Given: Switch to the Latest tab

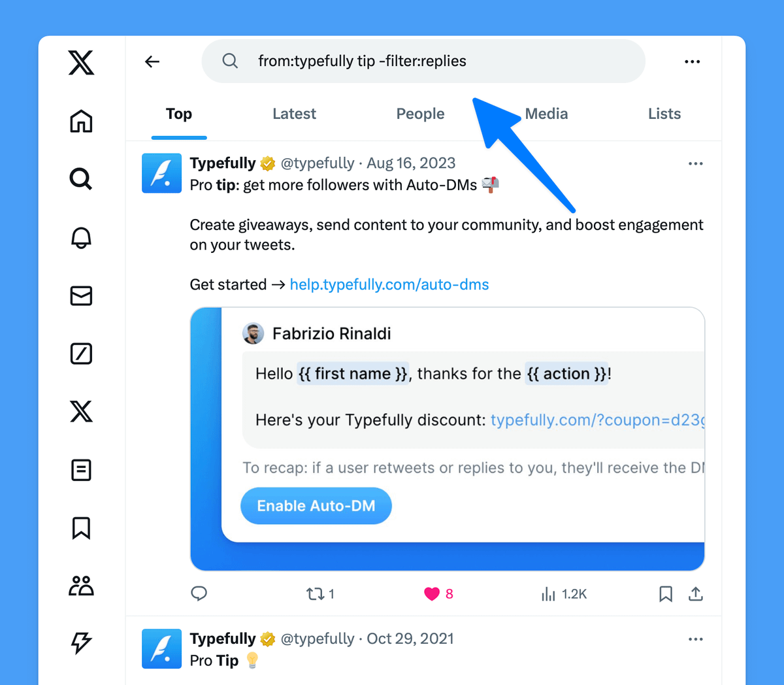Looking at the screenshot, I should pos(294,114).
